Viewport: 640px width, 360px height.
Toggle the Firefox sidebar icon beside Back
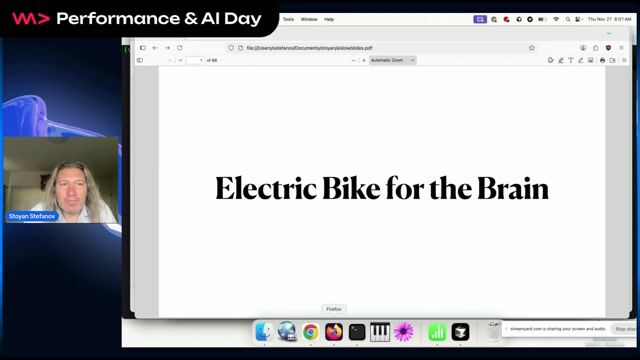tap(143, 48)
